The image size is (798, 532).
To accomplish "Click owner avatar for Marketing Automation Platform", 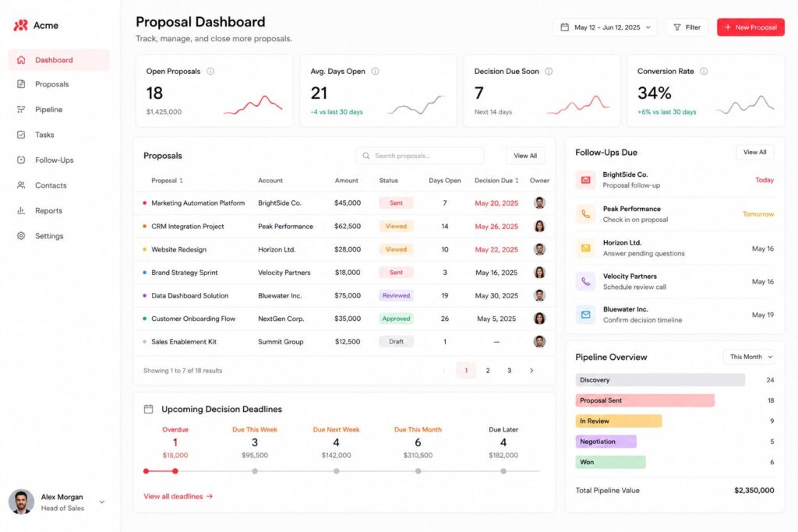I will 539,203.
